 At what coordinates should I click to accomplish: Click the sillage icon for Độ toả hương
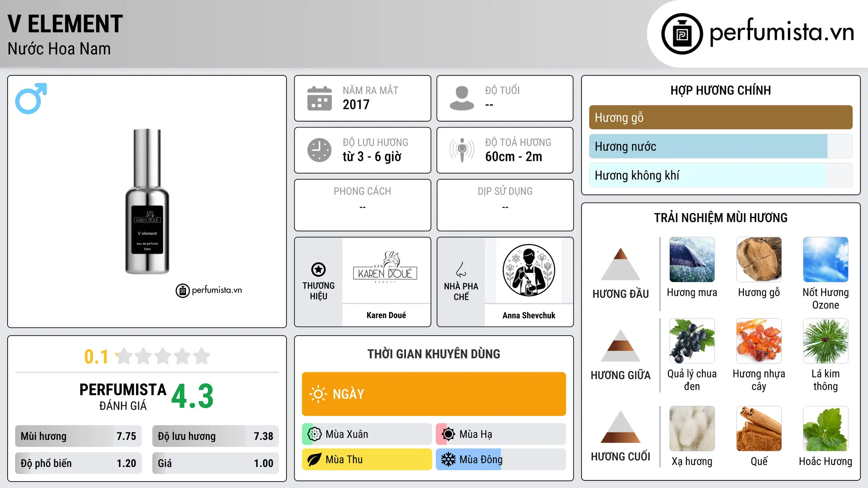(x=462, y=150)
